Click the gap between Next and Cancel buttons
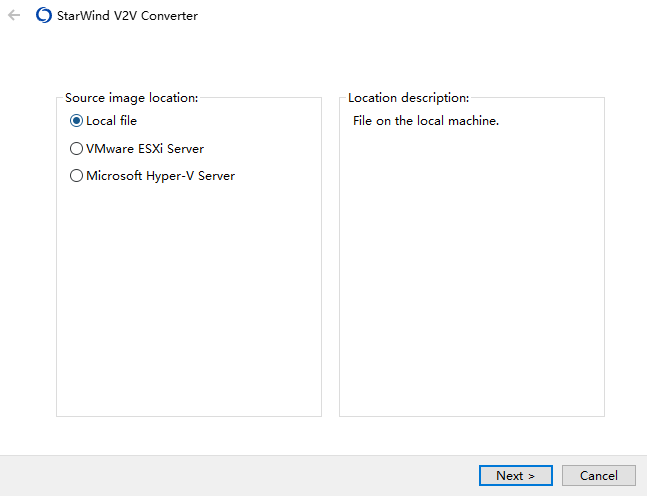 tap(557, 476)
